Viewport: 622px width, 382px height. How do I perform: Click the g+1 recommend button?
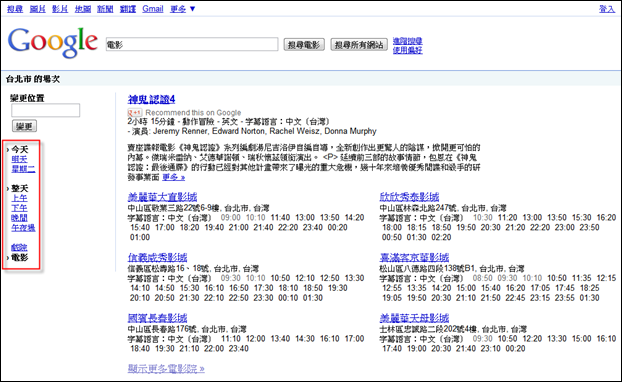[134, 112]
